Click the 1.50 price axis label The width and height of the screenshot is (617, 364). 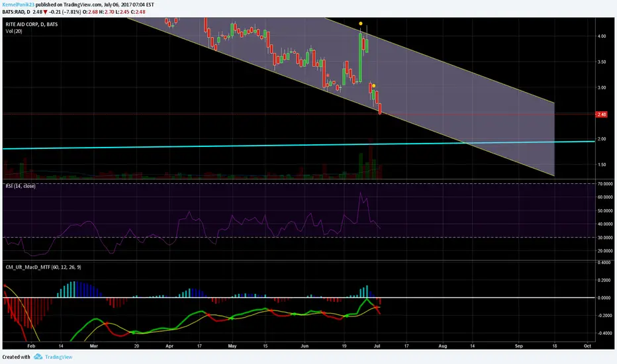(602, 165)
